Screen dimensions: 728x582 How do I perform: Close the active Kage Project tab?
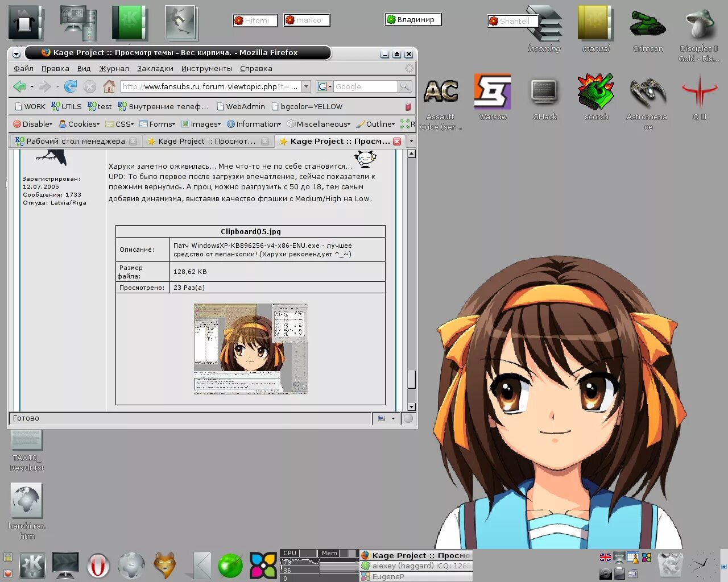[397, 142]
